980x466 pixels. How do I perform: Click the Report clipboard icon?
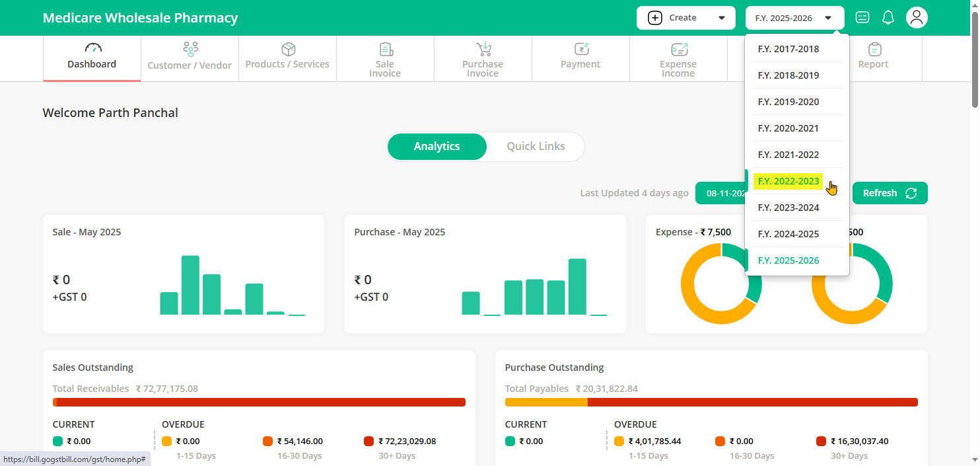[x=874, y=49]
